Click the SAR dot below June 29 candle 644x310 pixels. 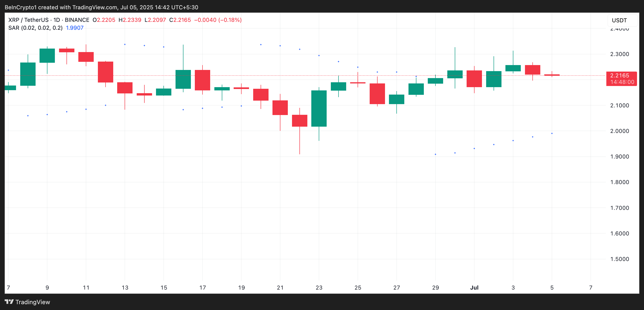tap(435, 154)
